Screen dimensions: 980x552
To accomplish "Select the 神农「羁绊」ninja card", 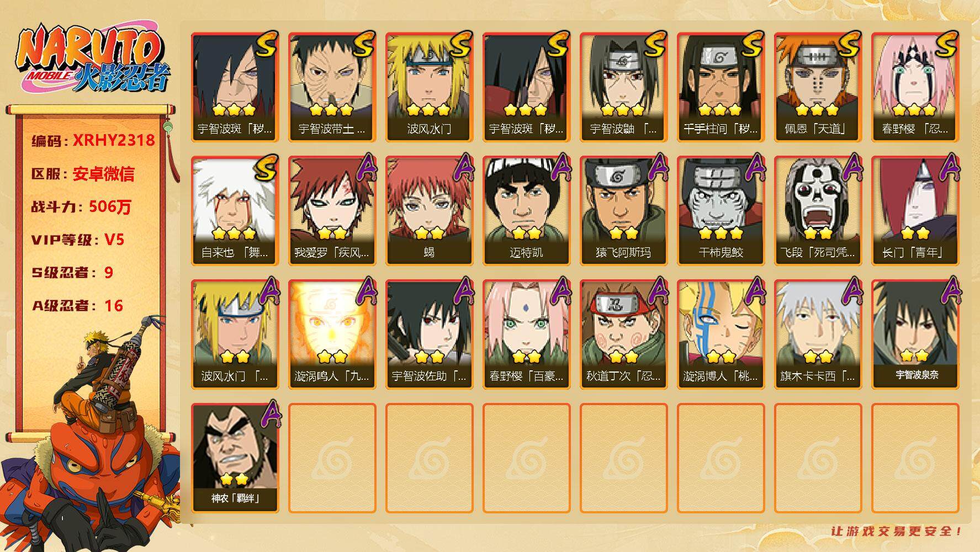I will click(235, 458).
